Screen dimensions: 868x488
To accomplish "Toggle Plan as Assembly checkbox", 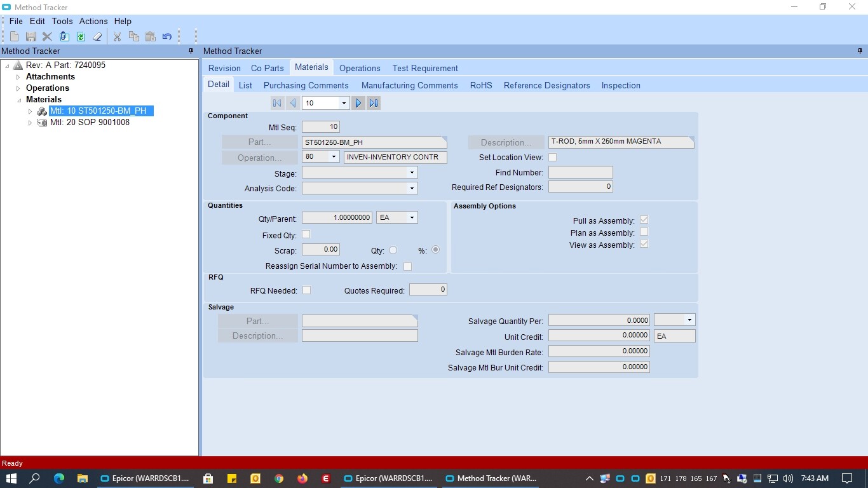I will coord(644,232).
